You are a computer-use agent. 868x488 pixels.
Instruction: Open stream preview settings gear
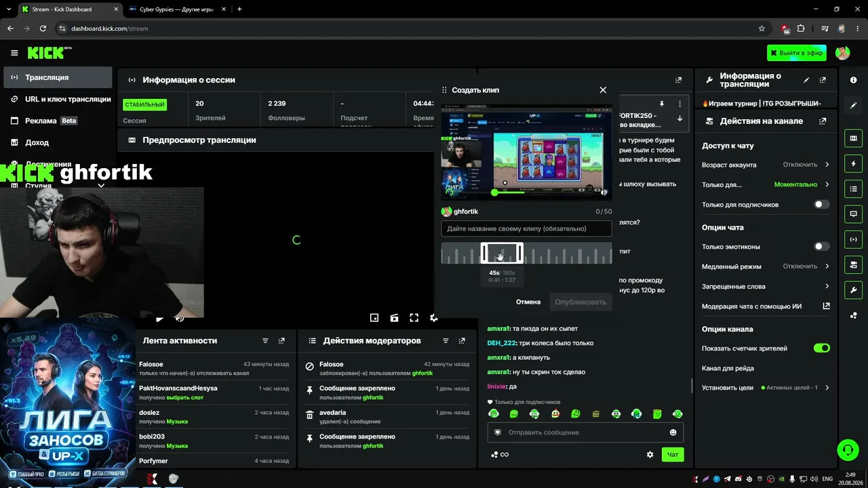tap(433, 318)
